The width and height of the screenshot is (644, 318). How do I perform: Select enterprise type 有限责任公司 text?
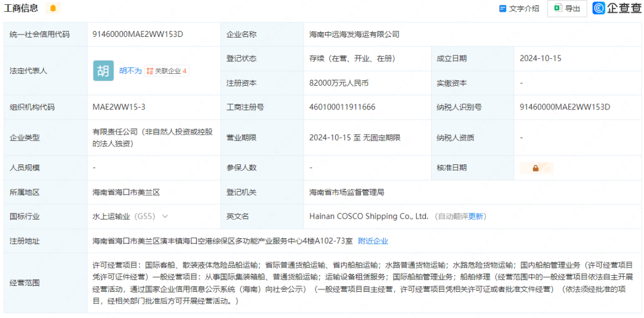coord(151,138)
